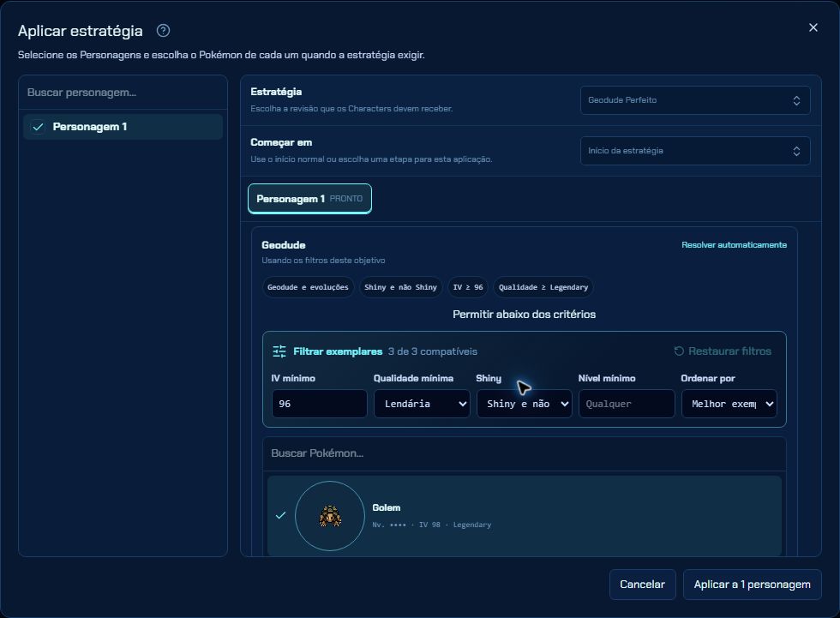Toggle the Personagem 1 checkmark in the list
Screen dimensions: 840x618
pos(38,127)
